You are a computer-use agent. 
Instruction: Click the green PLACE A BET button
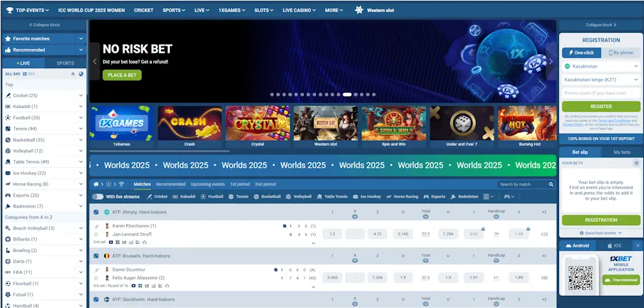click(122, 75)
